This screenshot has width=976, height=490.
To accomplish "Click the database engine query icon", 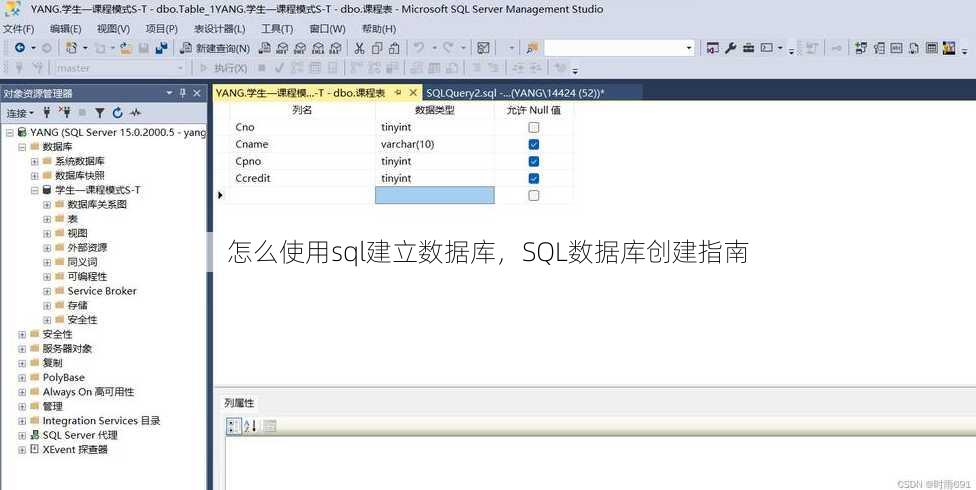I will tap(265, 48).
